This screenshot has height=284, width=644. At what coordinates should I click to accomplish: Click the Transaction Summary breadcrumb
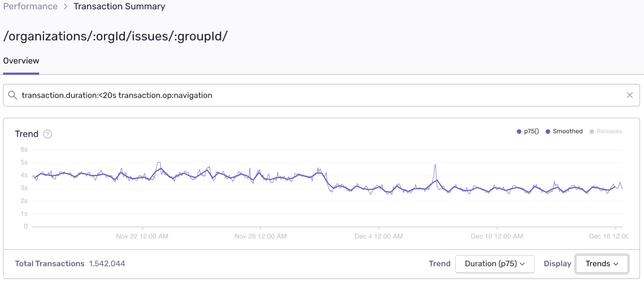[120, 6]
